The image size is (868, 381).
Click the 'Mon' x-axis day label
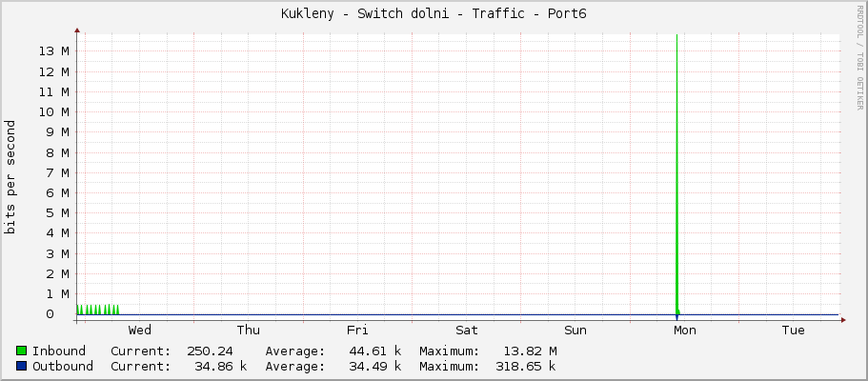[x=685, y=331]
